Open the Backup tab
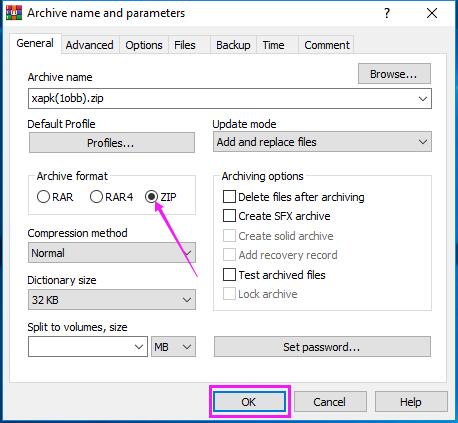The image size is (458, 423). [x=233, y=45]
